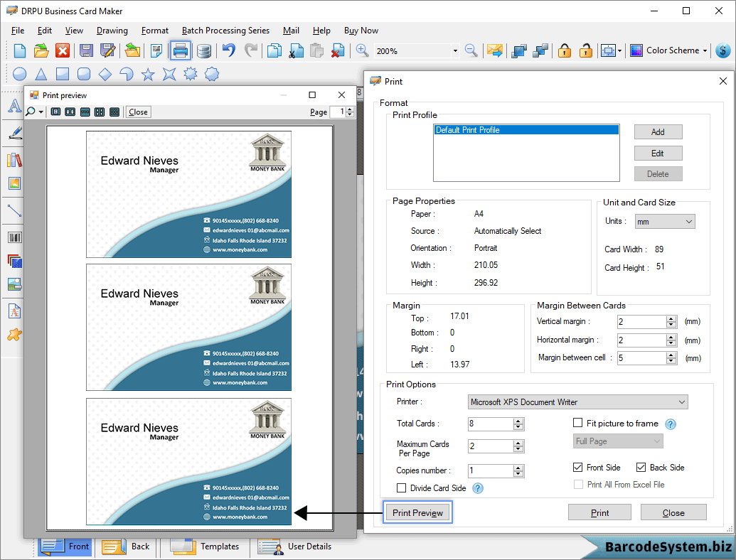Select Default Print Profile list entry
This screenshot has width=736, height=560.
point(526,130)
